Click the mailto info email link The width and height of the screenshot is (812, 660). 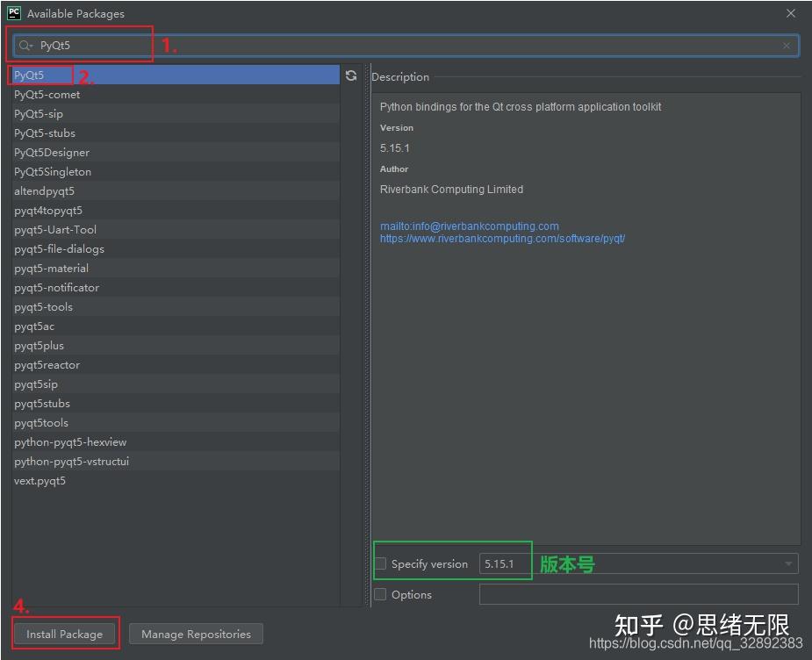pos(470,226)
